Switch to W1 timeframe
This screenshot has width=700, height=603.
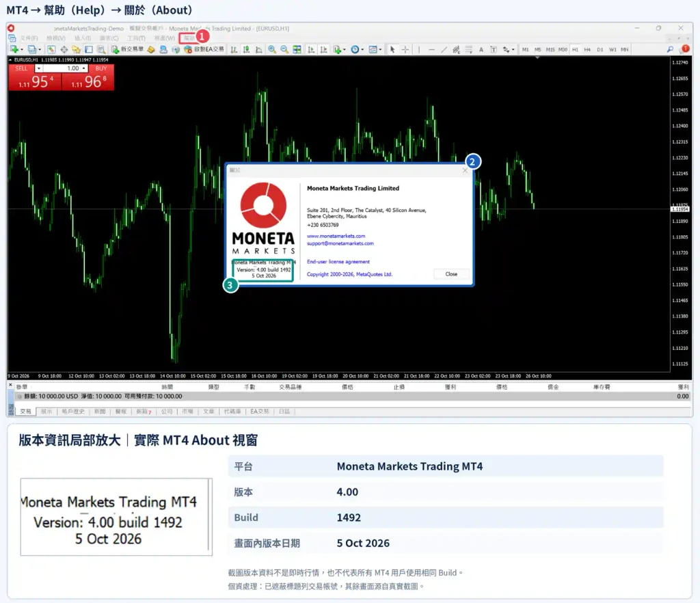click(x=612, y=49)
